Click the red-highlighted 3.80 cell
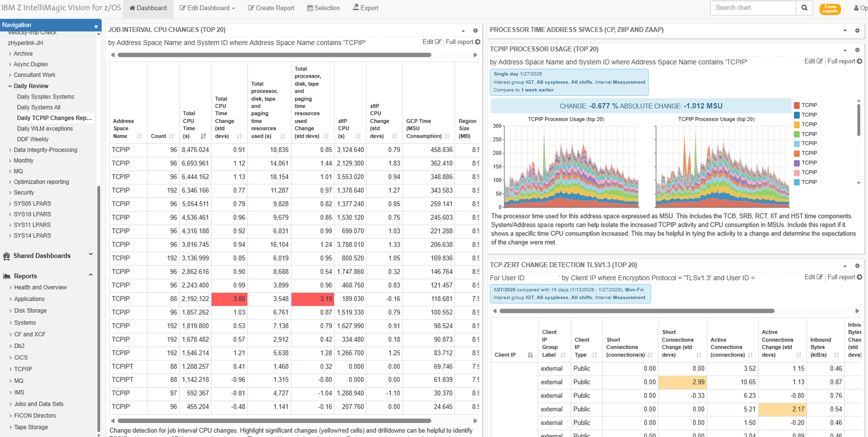The width and height of the screenshot is (868, 437). point(229,299)
